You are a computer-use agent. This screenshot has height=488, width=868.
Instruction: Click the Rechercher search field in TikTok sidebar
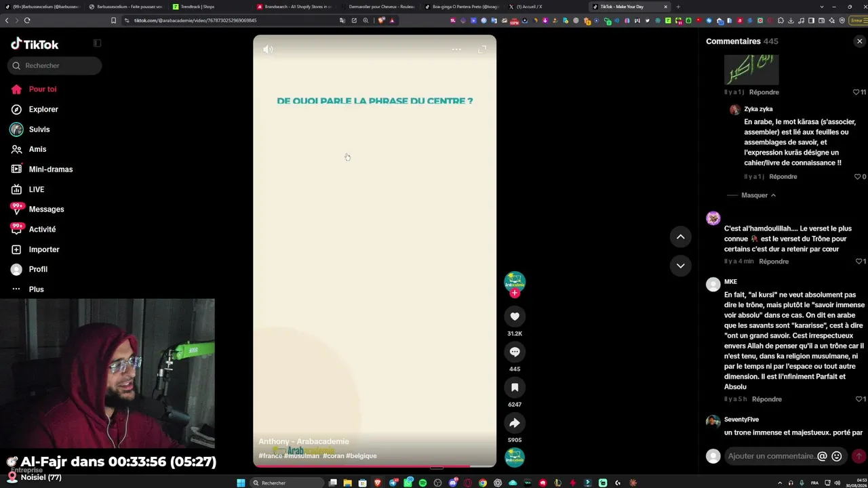55,66
